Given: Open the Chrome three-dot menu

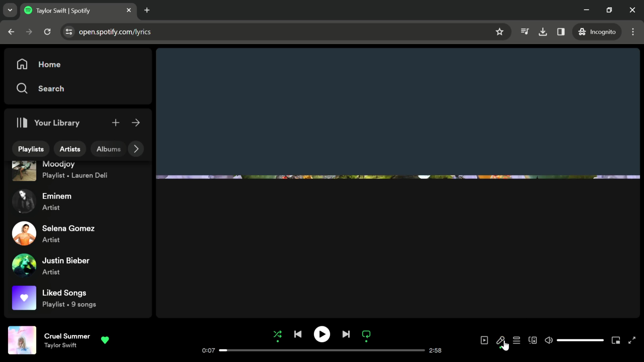Looking at the screenshot, I should 633,32.
